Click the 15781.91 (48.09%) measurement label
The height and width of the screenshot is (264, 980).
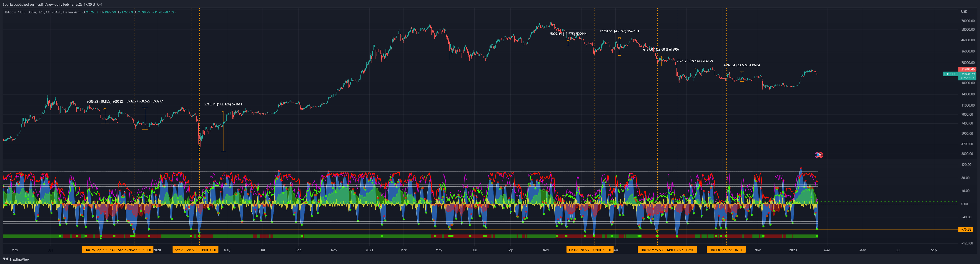click(x=619, y=31)
